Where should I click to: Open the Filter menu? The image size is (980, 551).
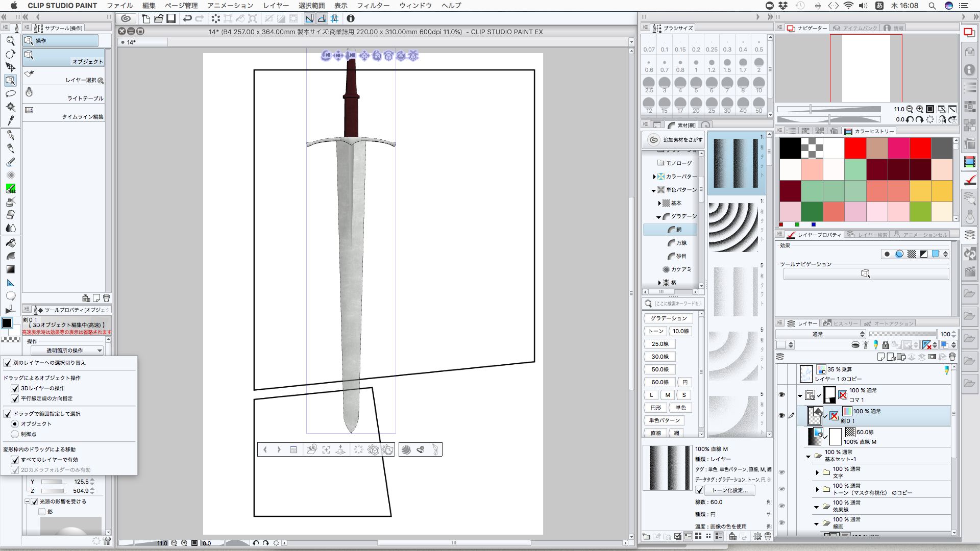373,6
